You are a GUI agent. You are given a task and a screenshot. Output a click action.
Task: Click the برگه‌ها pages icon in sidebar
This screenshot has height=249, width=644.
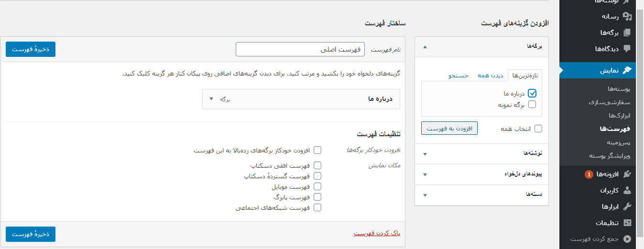(627, 32)
